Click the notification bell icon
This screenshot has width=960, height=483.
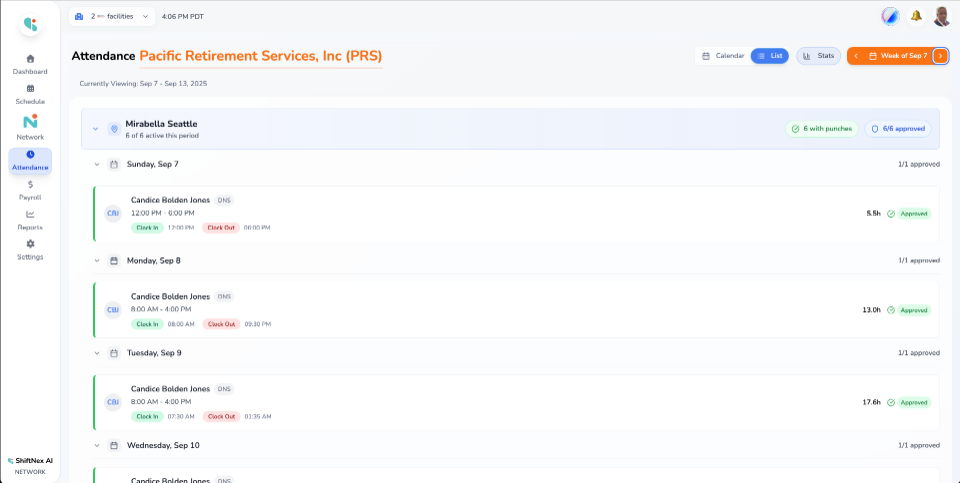916,17
